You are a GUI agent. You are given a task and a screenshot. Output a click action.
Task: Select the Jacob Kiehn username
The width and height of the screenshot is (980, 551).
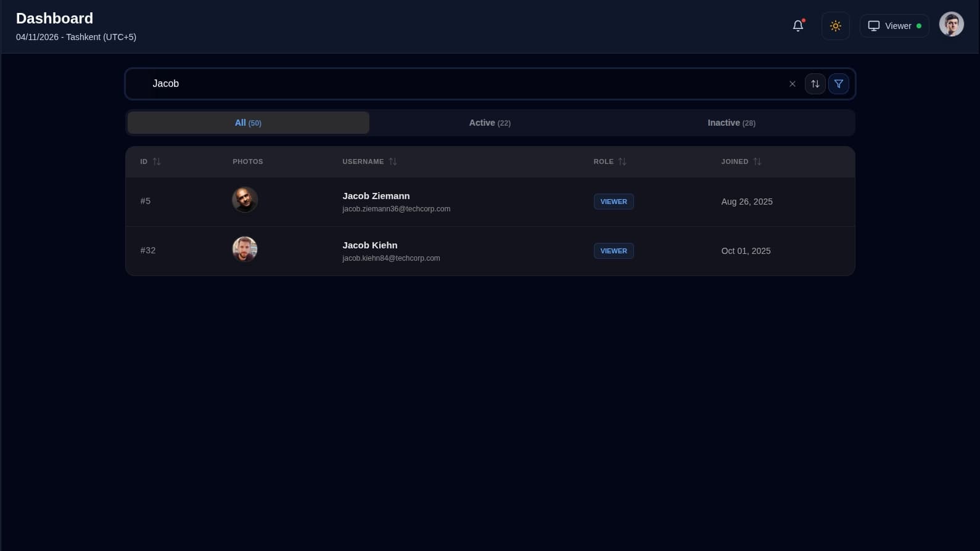(370, 245)
